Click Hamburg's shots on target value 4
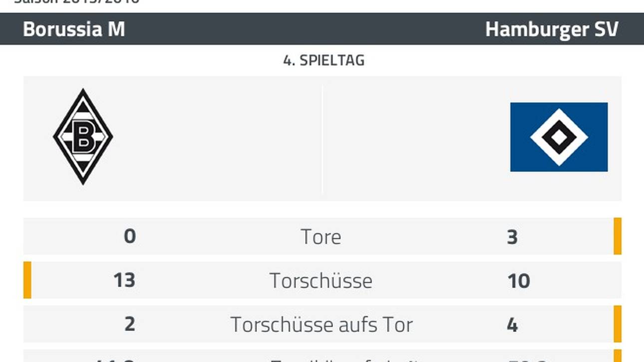644x362 pixels. coord(512,325)
